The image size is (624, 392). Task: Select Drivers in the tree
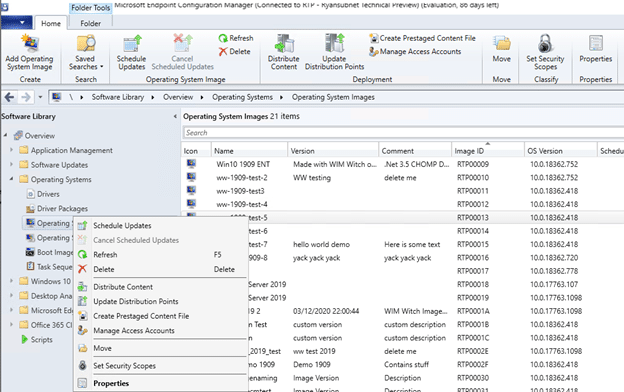(43, 194)
